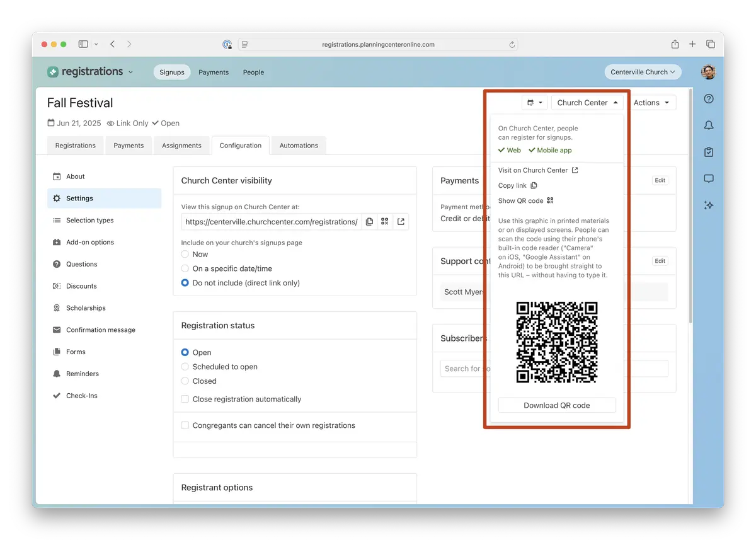The width and height of the screenshot is (756, 540).
Task: Open notifications bell in right rail
Action: 709,125
